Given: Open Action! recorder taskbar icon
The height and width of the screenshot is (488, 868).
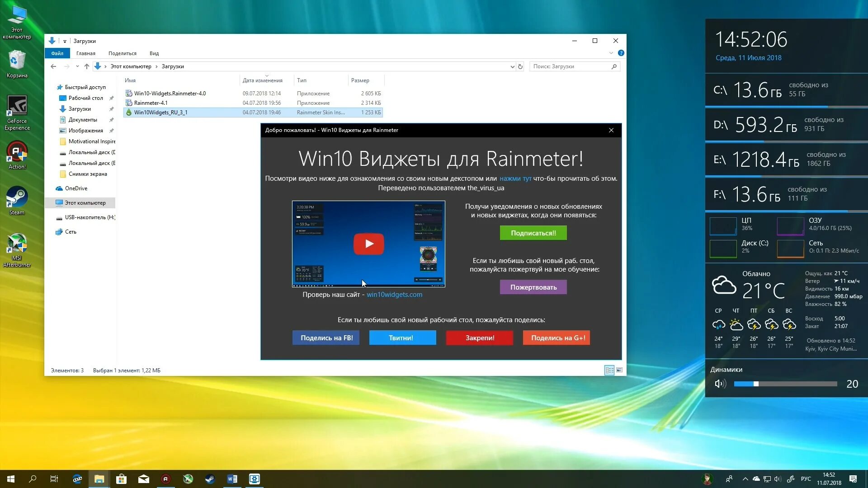Looking at the screenshot, I should [165, 479].
